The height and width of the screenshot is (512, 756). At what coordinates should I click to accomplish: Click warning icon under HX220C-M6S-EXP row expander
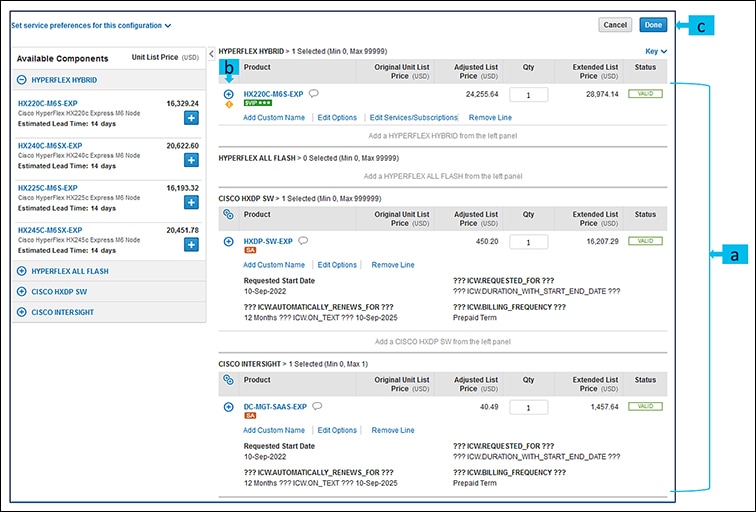tap(229, 104)
